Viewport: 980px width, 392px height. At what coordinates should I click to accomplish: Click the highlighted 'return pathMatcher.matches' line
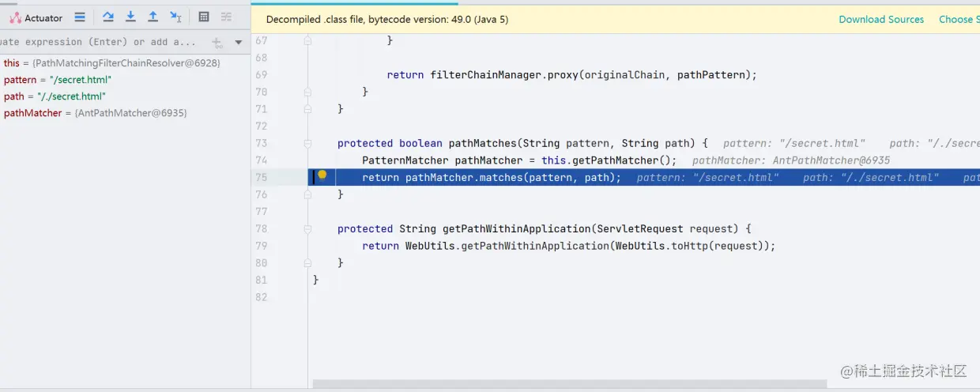click(x=644, y=177)
